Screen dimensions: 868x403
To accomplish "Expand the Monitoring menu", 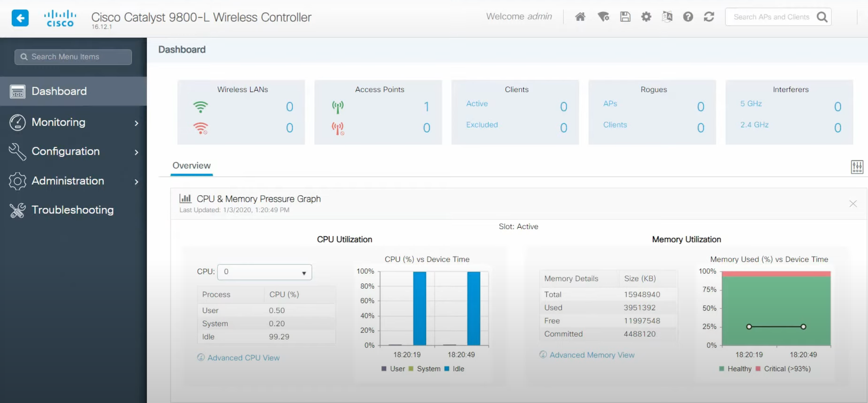I will pyautogui.click(x=73, y=122).
